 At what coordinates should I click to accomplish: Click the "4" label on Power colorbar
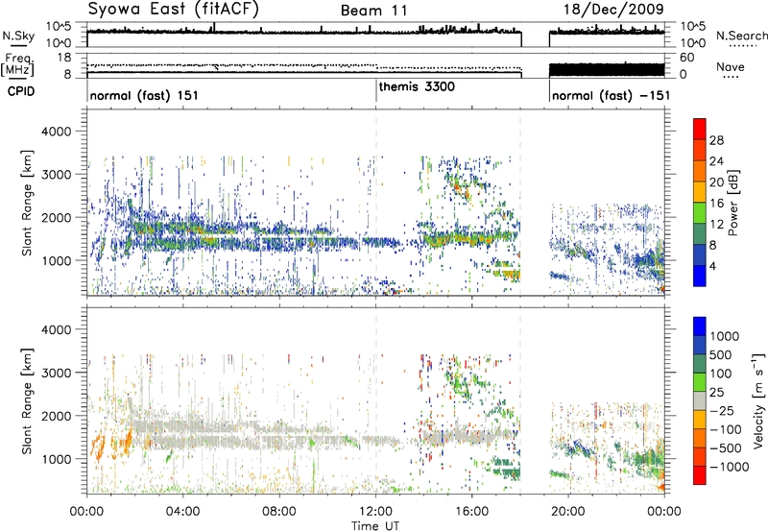click(712, 267)
